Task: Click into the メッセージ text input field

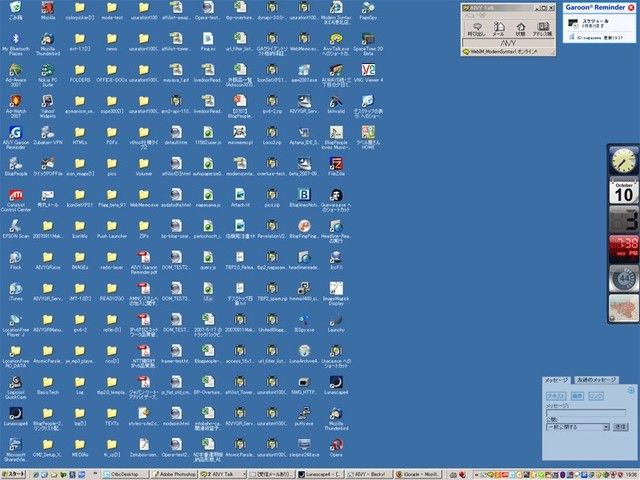Action: (586, 413)
